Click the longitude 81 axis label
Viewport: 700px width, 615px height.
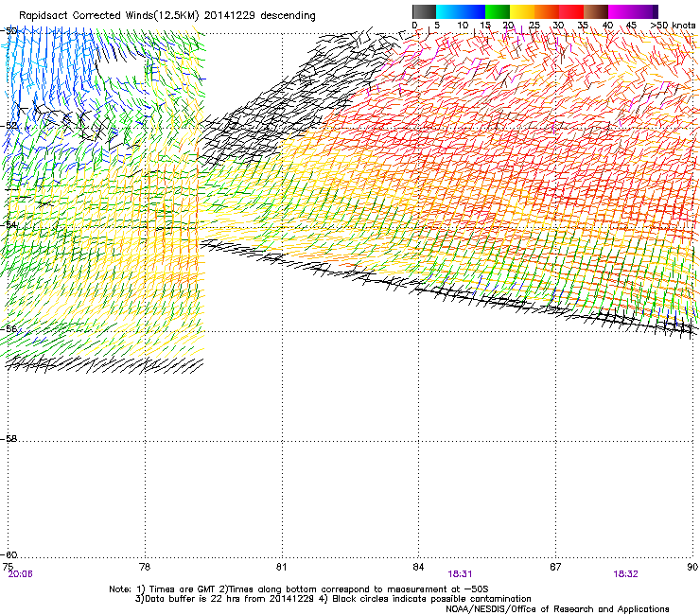tap(281, 567)
